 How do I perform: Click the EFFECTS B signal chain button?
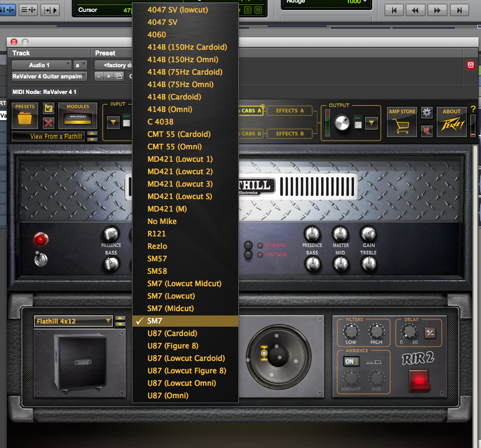(x=289, y=134)
